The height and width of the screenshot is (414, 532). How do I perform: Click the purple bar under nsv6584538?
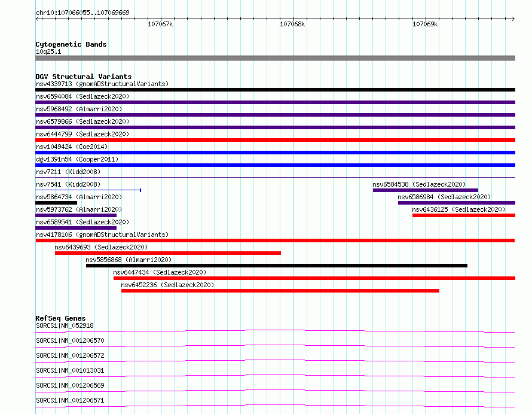click(x=426, y=190)
